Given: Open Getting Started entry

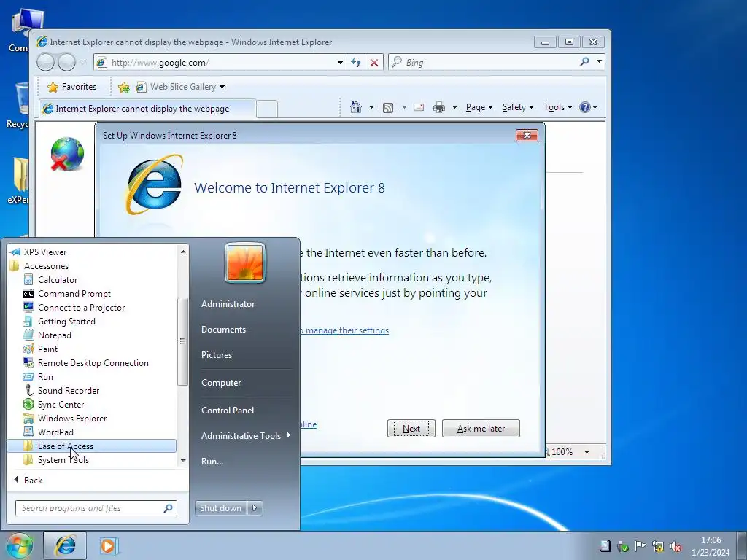Looking at the screenshot, I should pos(66,322).
